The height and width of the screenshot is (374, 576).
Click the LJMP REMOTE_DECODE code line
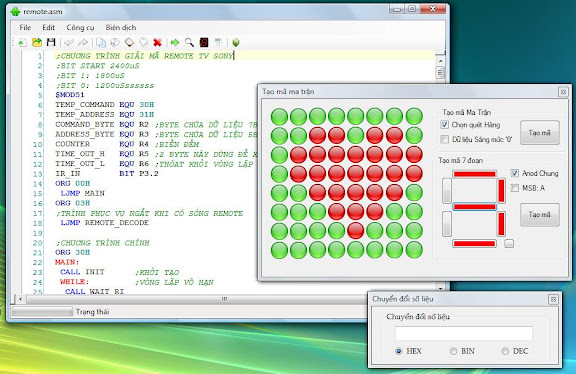click(105, 223)
